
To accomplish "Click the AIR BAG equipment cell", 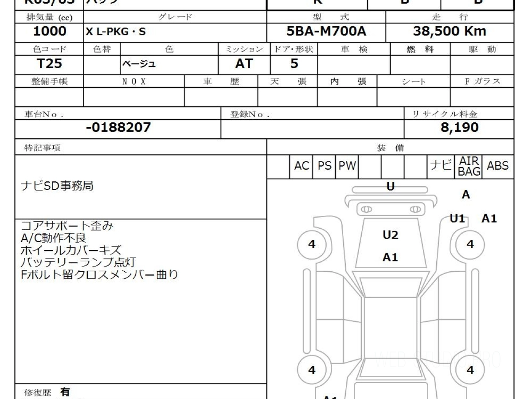I will 469,166.
